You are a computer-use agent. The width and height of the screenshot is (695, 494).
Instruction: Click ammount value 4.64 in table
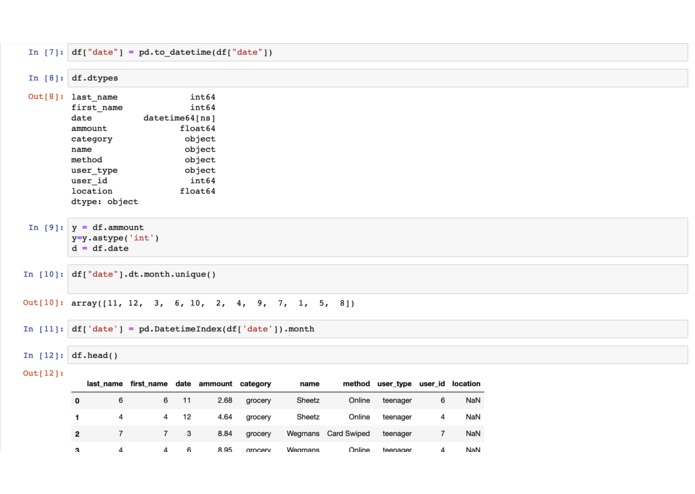[225, 417]
